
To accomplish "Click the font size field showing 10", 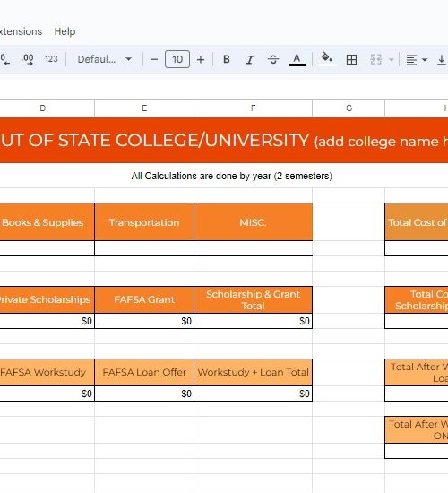I will point(177,59).
